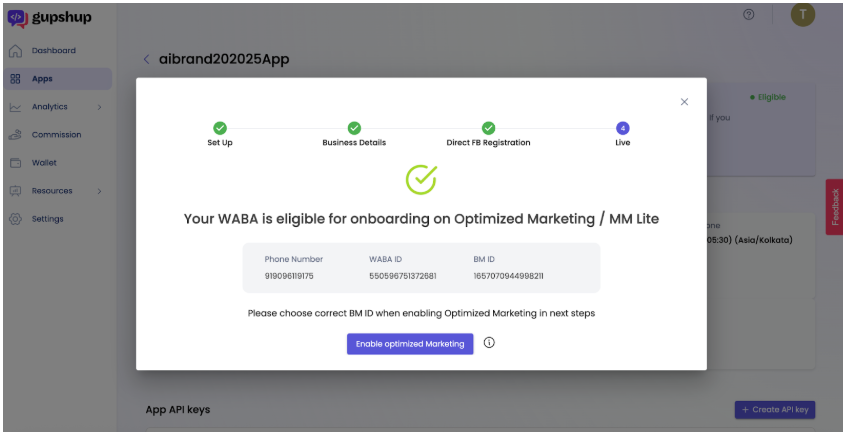
Task: Open the user avatar T
Action: (803, 15)
